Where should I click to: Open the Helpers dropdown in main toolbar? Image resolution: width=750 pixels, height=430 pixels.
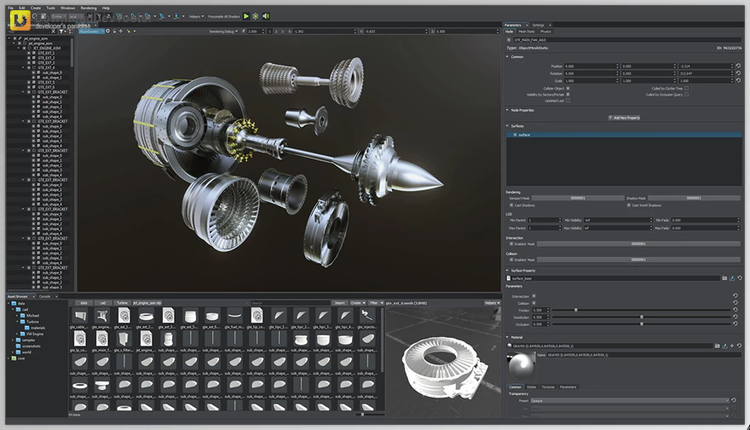(x=196, y=16)
